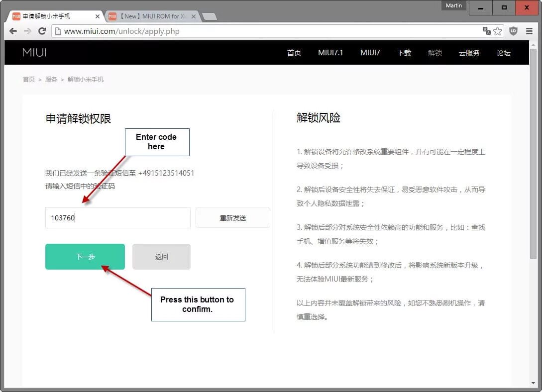This screenshot has height=392, width=542.
Task: Click the grey 返回 button
Action: (x=161, y=257)
